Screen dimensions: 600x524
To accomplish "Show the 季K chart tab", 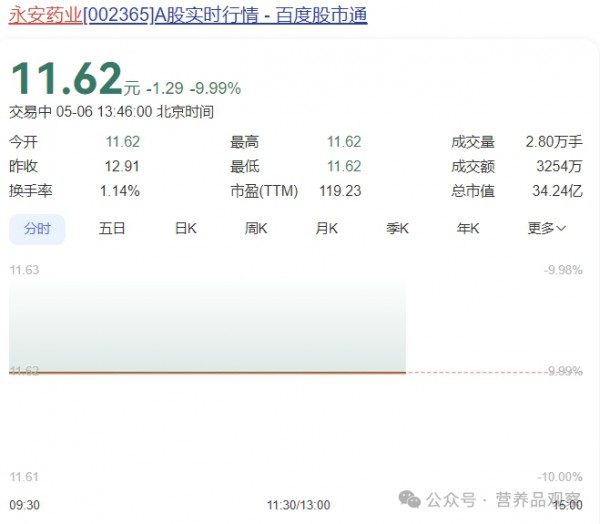I will coord(397,229).
